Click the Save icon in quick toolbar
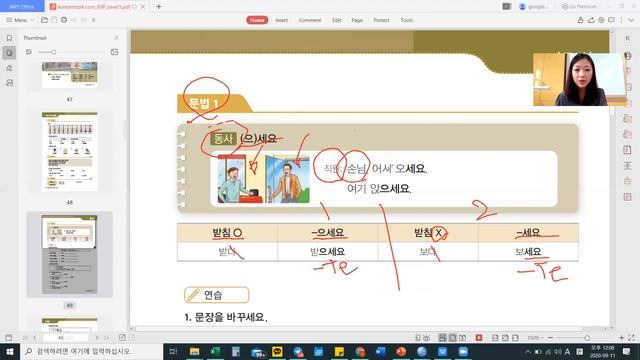This screenshot has width=640, height=360. point(54,20)
